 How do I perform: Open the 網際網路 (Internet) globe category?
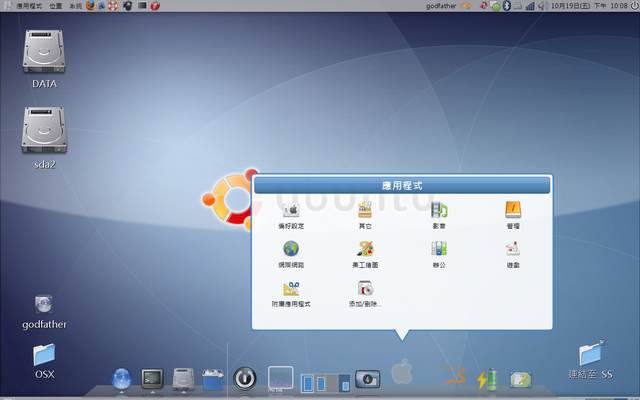(x=291, y=254)
